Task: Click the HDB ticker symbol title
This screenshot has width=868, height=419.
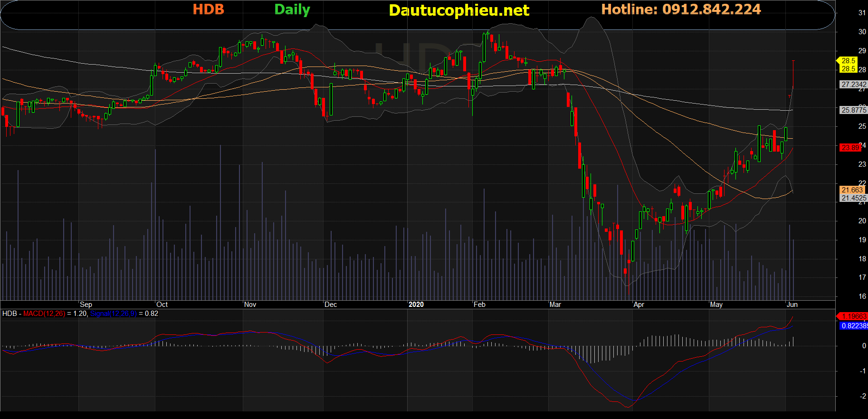Action: pyautogui.click(x=208, y=10)
